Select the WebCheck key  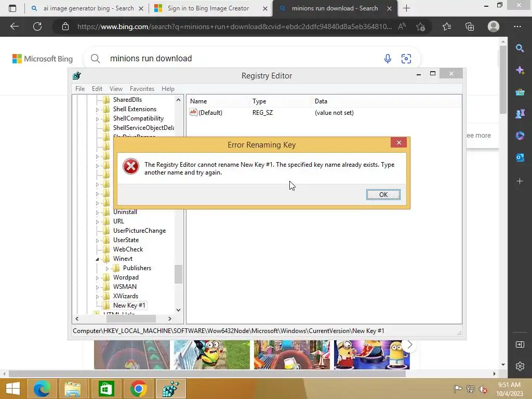tap(128, 249)
